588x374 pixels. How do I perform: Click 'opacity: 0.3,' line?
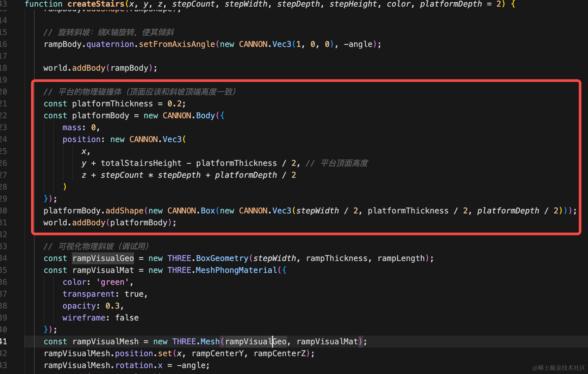point(93,306)
